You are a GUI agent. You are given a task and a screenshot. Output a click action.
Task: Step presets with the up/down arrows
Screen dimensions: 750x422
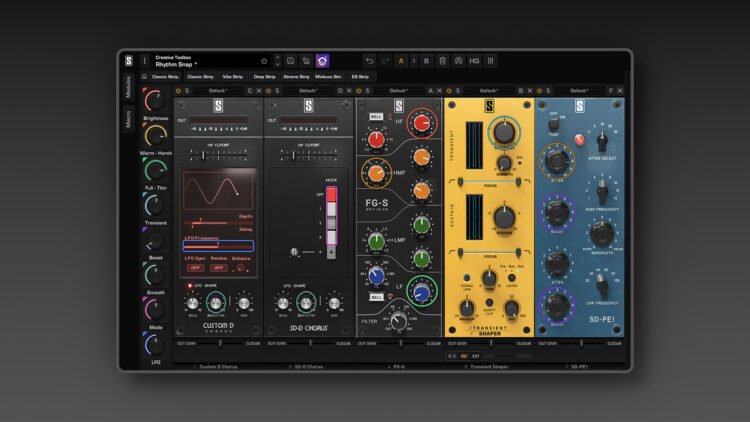coord(277,61)
